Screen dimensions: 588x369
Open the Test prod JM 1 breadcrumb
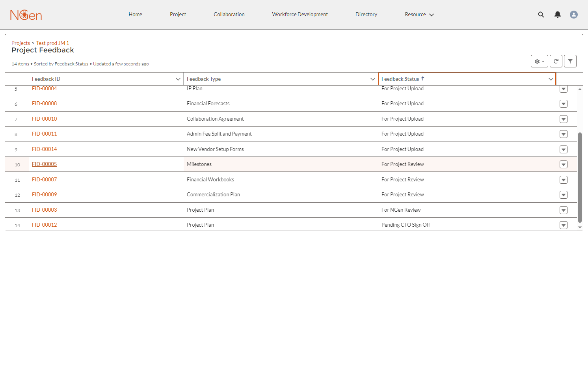point(52,43)
